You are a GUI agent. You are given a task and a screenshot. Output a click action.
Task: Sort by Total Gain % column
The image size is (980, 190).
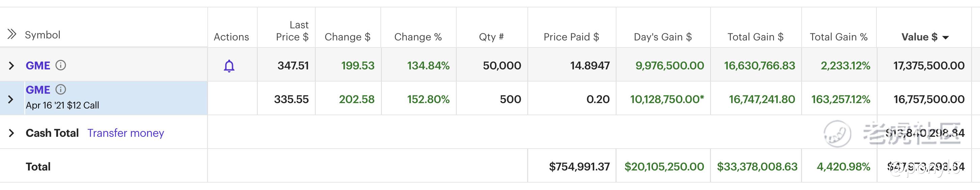pos(838,37)
